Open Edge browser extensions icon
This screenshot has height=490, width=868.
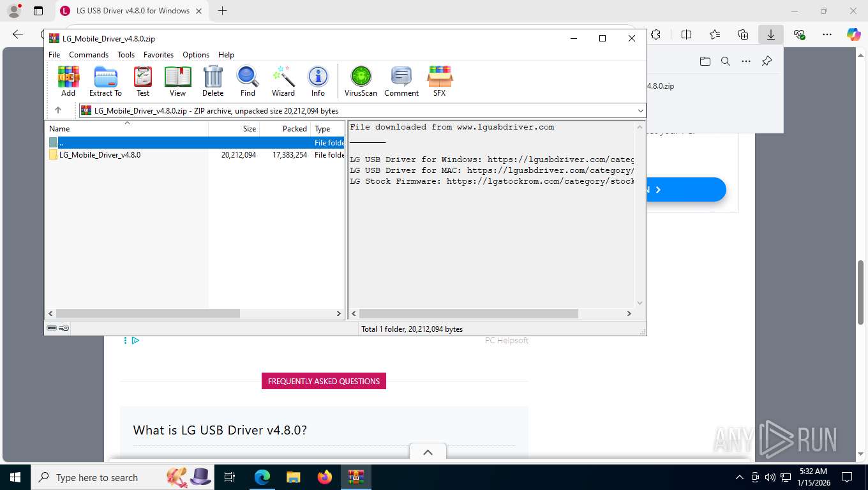[655, 34]
